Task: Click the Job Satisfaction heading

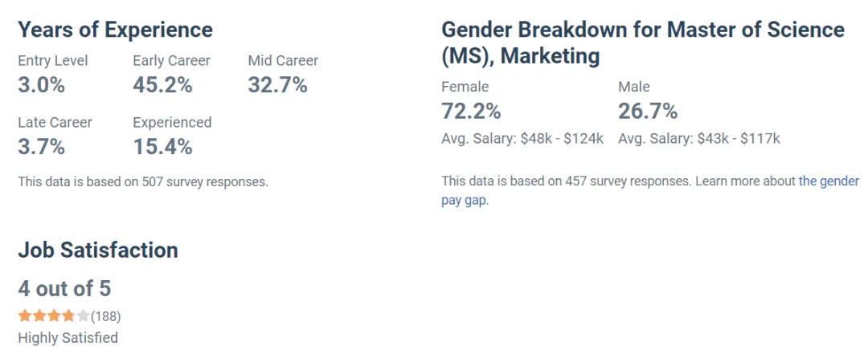Action: click(x=98, y=250)
